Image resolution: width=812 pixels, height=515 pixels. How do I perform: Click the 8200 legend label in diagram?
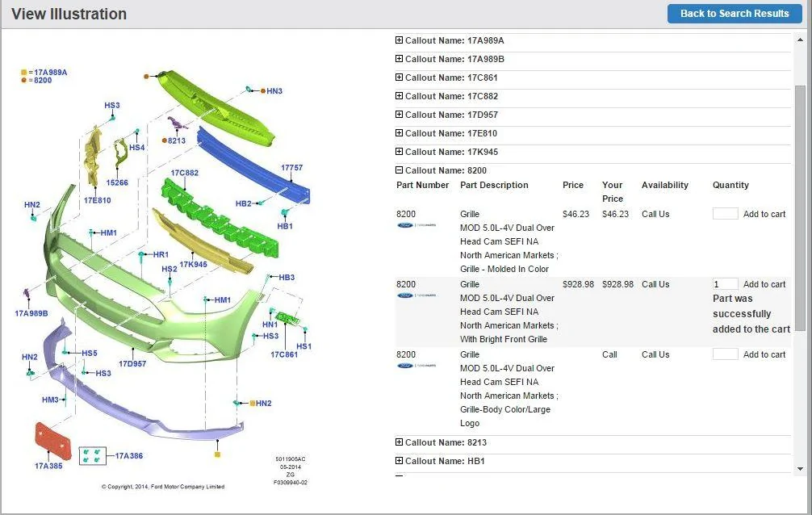point(43,80)
